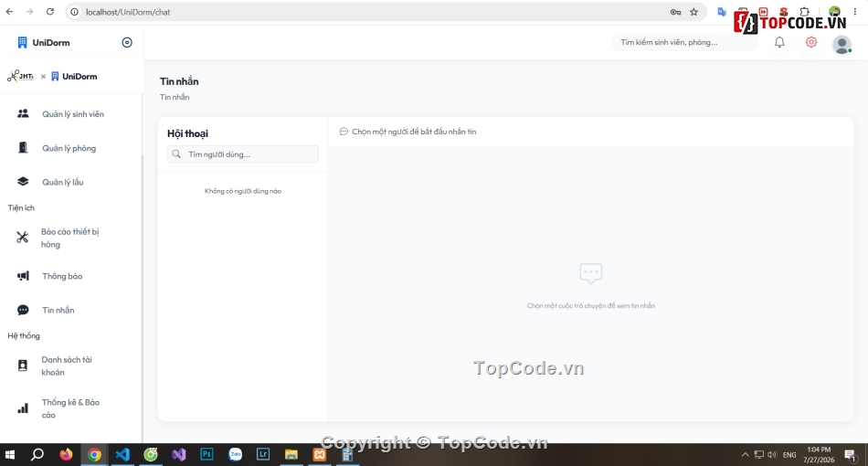Expand the system tray hidden icons arrow
The height and width of the screenshot is (466, 868).
(x=745, y=455)
